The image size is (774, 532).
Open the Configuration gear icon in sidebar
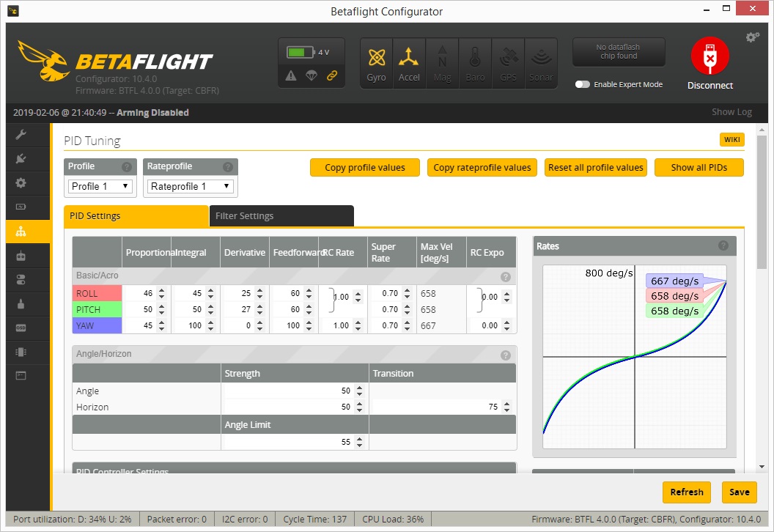(21, 183)
